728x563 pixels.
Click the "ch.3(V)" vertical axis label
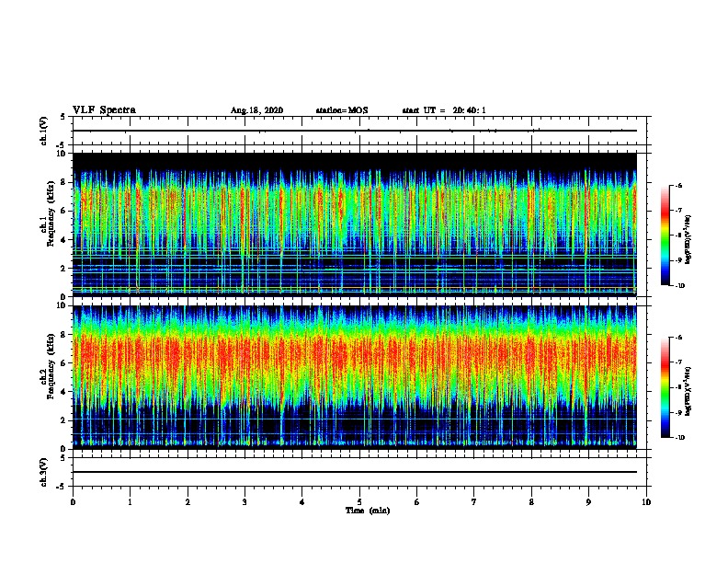[x=44, y=472]
